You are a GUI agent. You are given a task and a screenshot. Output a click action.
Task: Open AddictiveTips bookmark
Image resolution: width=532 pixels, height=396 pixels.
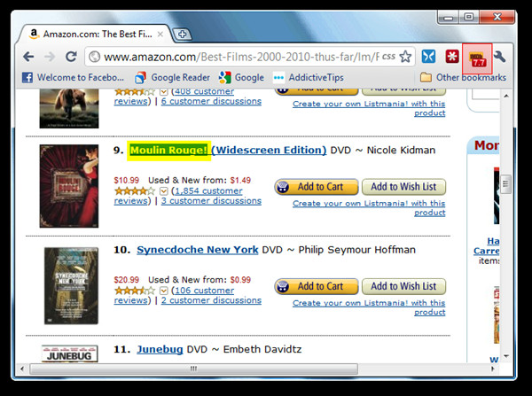click(x=308, y=78)
